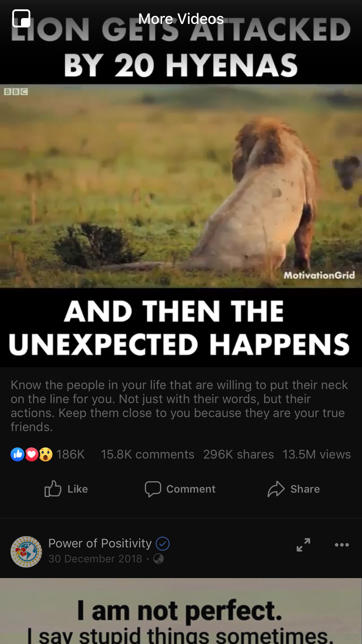
Task: Open Power of Positivity page name
Action: point(100,543)
